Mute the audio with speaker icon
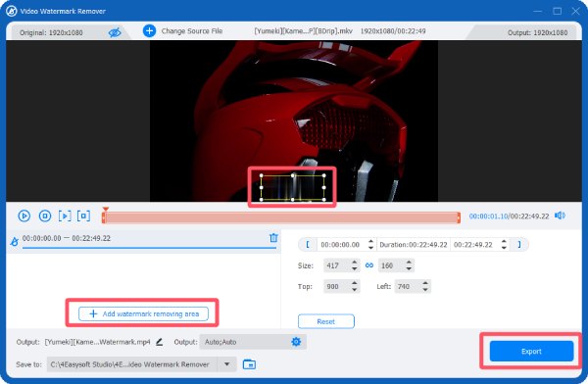The width and height of the screenshot is (588, 384). coord(560,216)
